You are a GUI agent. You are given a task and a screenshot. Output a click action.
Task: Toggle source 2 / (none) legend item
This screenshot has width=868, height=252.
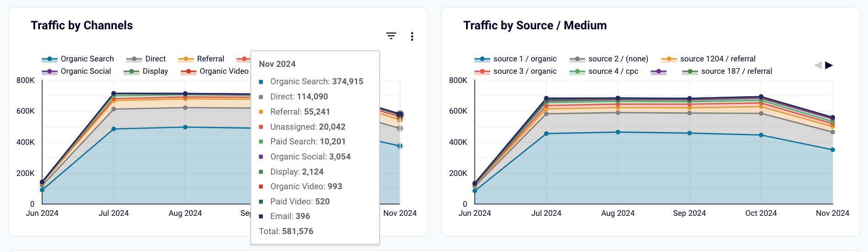point(609,59)
